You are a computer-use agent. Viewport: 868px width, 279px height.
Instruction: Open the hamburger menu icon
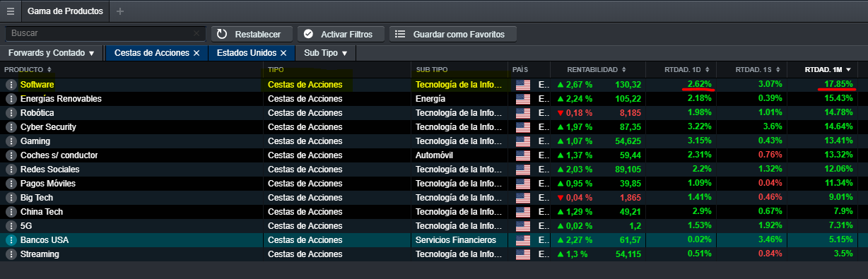[11, 11]
